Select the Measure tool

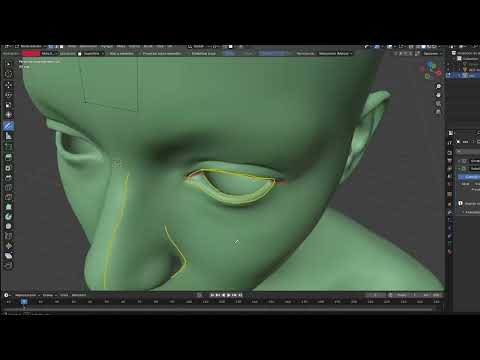[9, 136]
